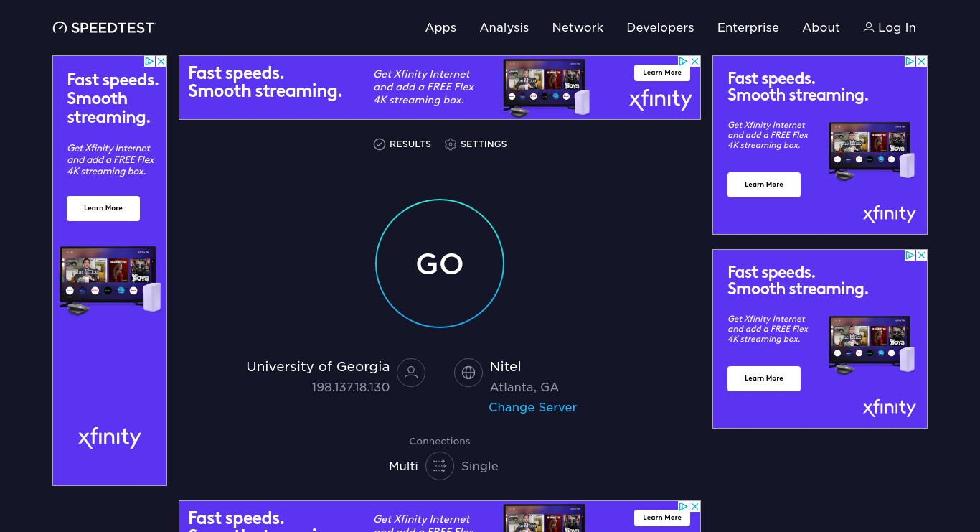Open the Network menu

(578, 27)
